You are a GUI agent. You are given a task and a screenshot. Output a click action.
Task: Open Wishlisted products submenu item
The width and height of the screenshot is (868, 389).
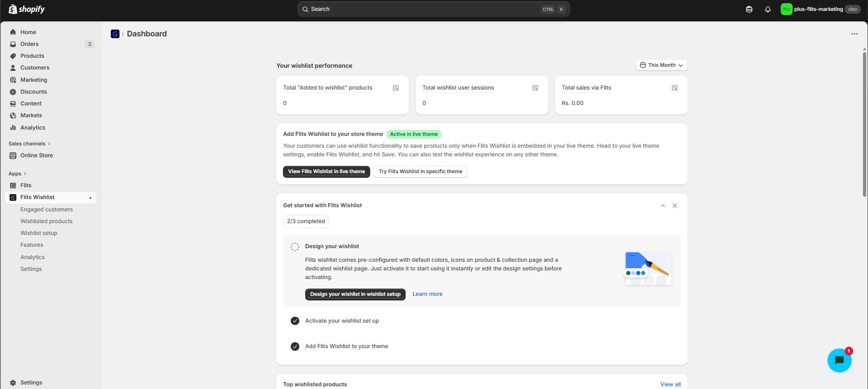click(46, 221)
